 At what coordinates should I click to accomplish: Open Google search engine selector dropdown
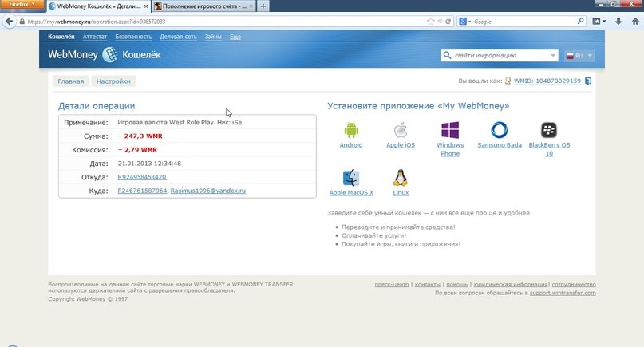tap(465, 22)
